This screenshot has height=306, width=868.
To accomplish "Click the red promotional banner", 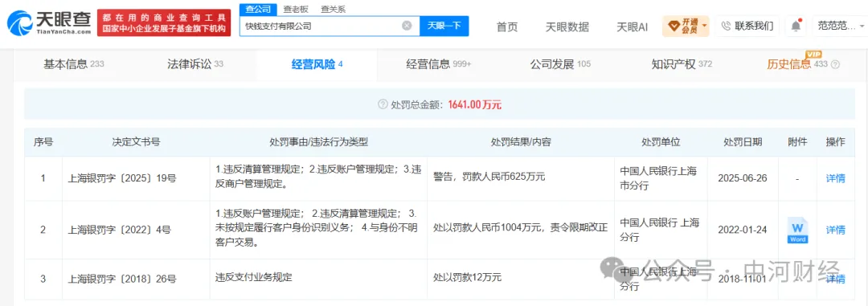I will click(x=164, y=22).
